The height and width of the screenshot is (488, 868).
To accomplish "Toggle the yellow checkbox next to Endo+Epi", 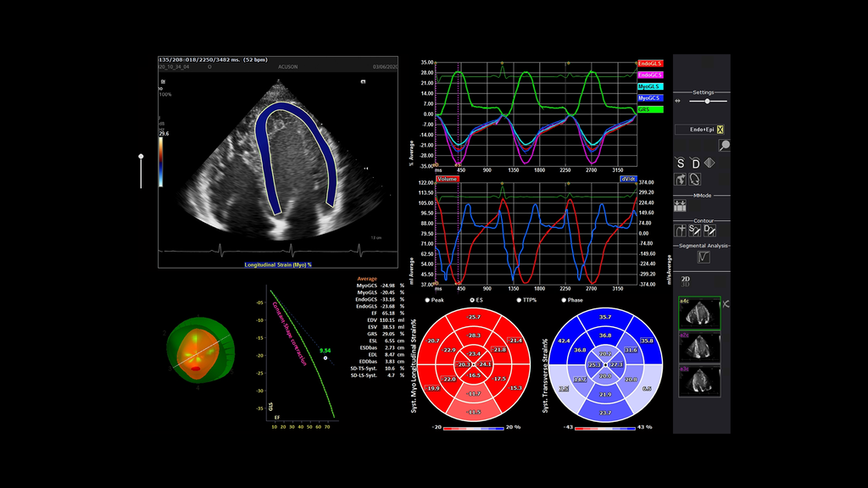I will [721, 130].
